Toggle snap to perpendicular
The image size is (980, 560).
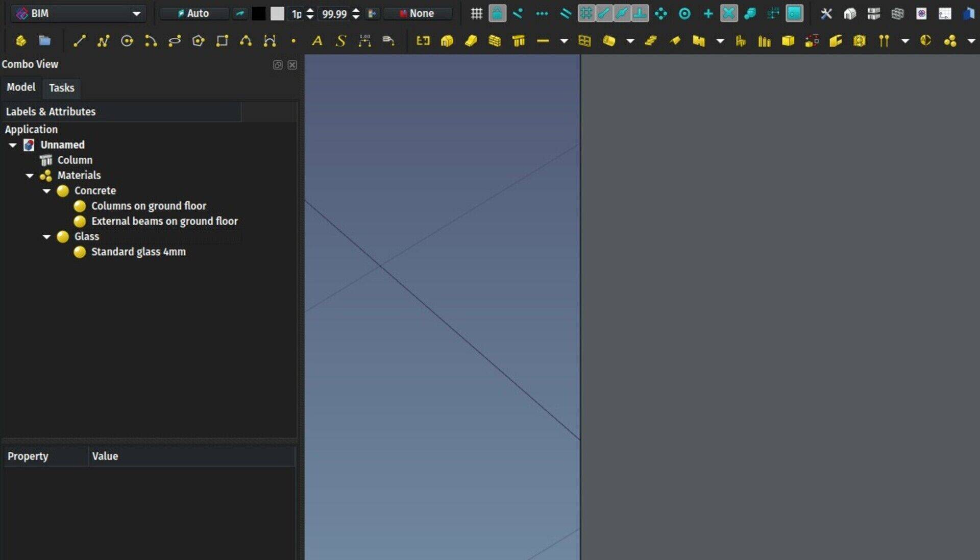point(640,14)
